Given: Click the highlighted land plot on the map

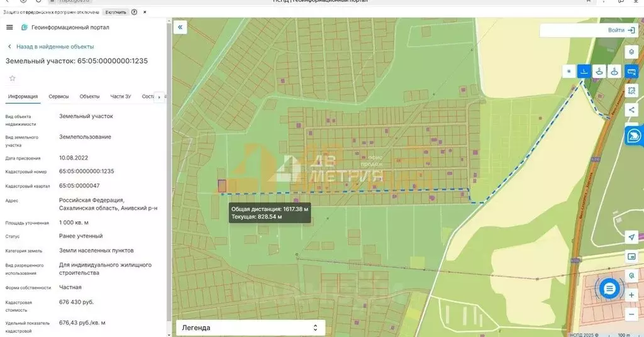Looking at the screenshot, I should (222, 186).
